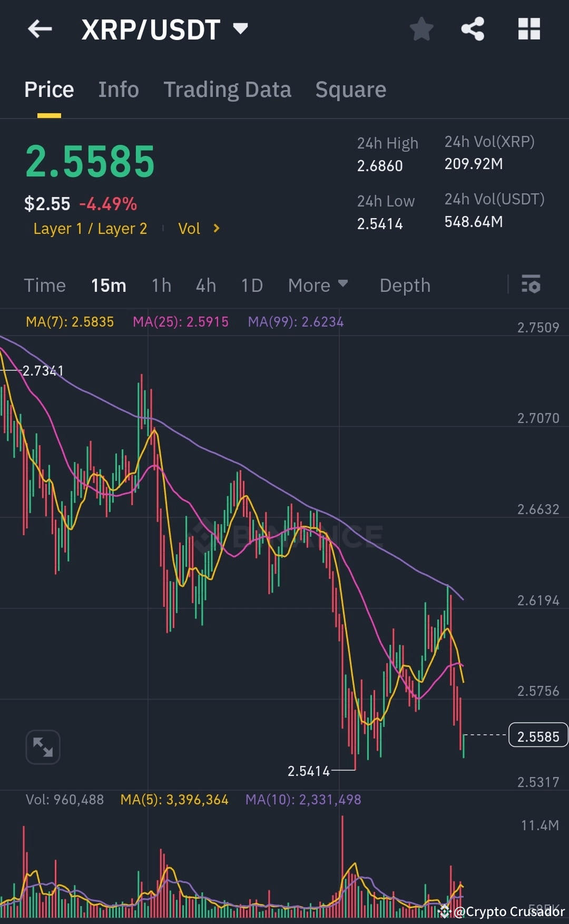Tap the back arrow to exit chart
The height and width of the screenshot is (924, 569).
[40, 29]
